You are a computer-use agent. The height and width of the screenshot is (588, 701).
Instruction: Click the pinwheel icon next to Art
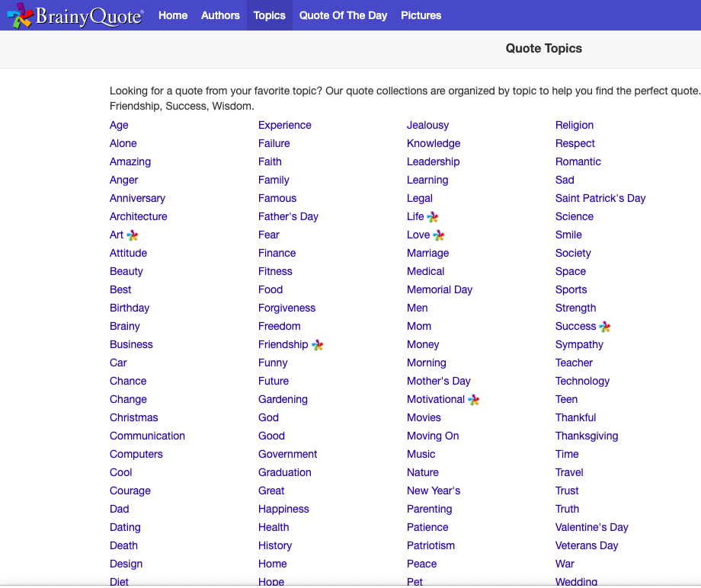coord(133,235)
